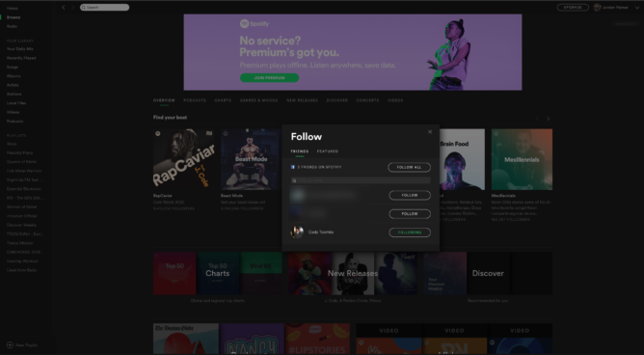
Task: Close the Follow dialog with the X
Action: pos(430,132)
